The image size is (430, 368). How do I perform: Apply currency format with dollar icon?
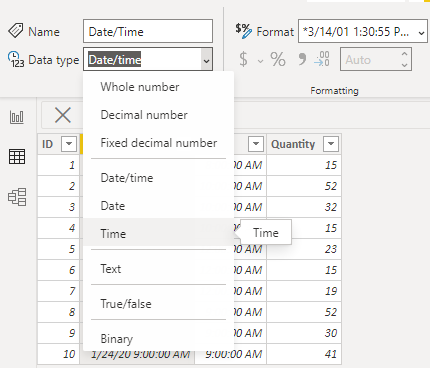pos(244,59)
